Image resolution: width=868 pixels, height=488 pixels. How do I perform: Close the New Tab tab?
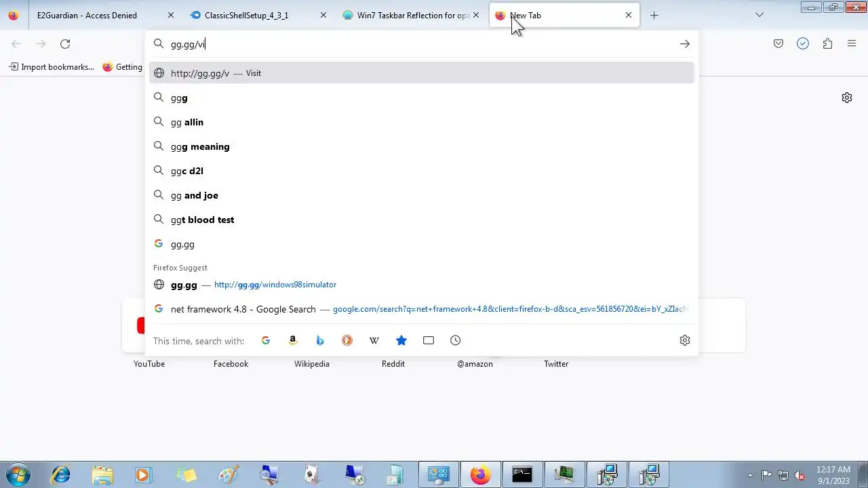click(629, 15)
